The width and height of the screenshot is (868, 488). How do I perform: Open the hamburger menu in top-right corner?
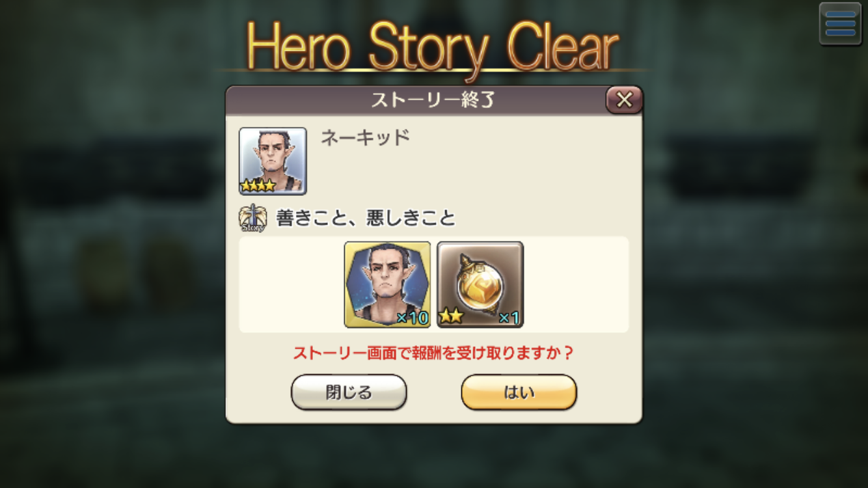click(840, 24)
